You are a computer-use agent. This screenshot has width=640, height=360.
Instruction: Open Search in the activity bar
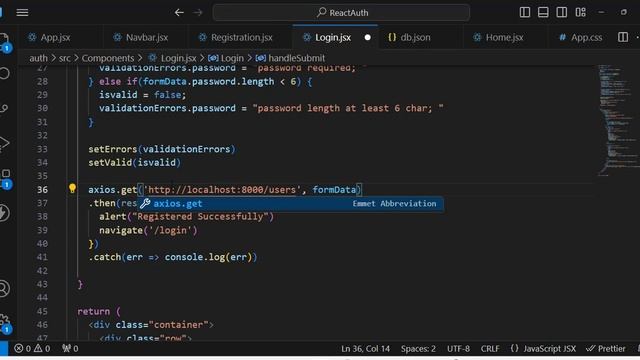4,73
